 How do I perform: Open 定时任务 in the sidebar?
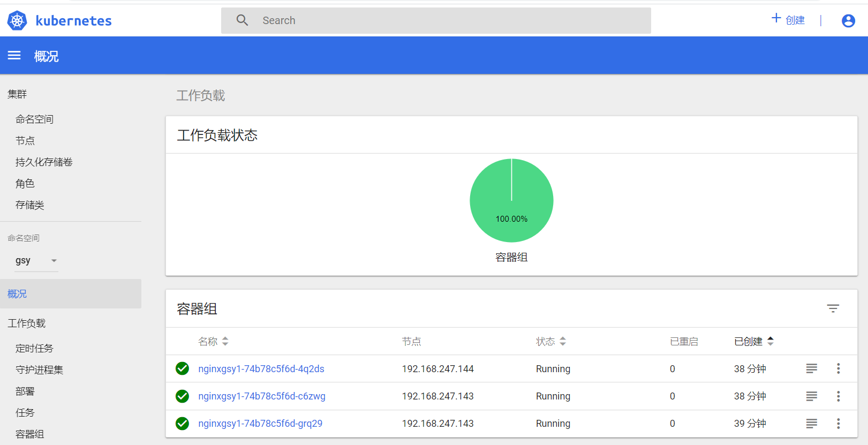[x=35, y=349]
